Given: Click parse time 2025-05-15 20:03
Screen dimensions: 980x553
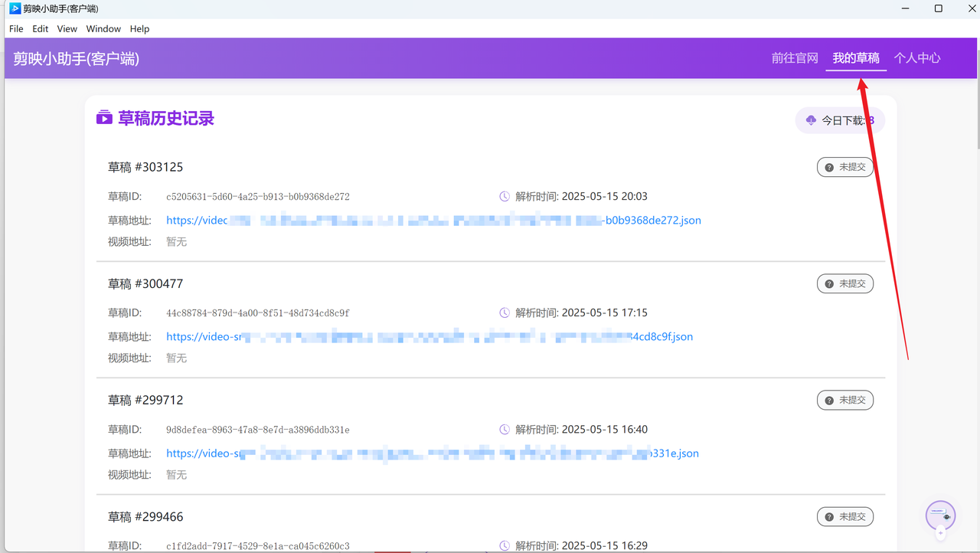Looking at the screenshot, I should [605, 196].
